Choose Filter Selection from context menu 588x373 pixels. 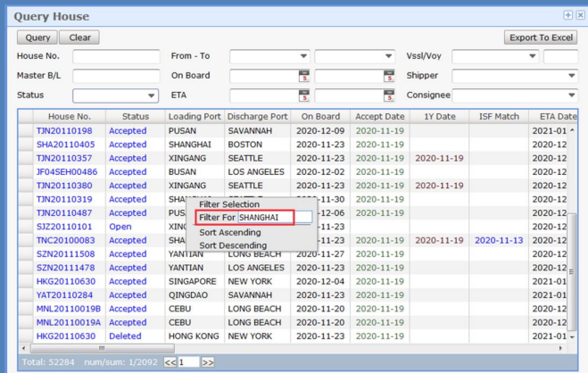coord(229,204)
